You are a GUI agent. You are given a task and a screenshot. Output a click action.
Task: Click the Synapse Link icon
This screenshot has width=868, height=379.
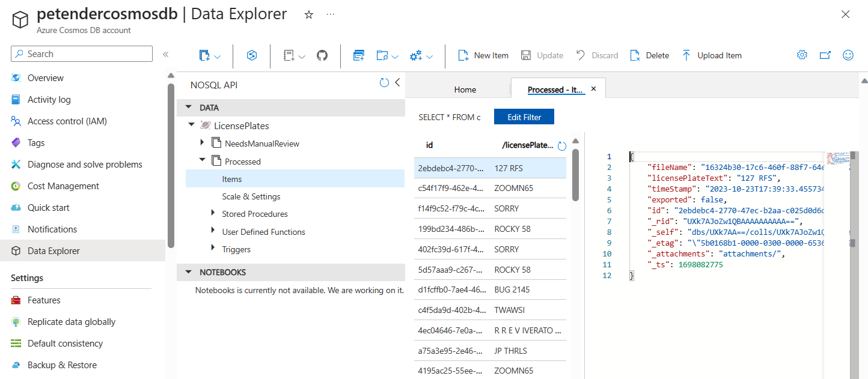point(252,55)
